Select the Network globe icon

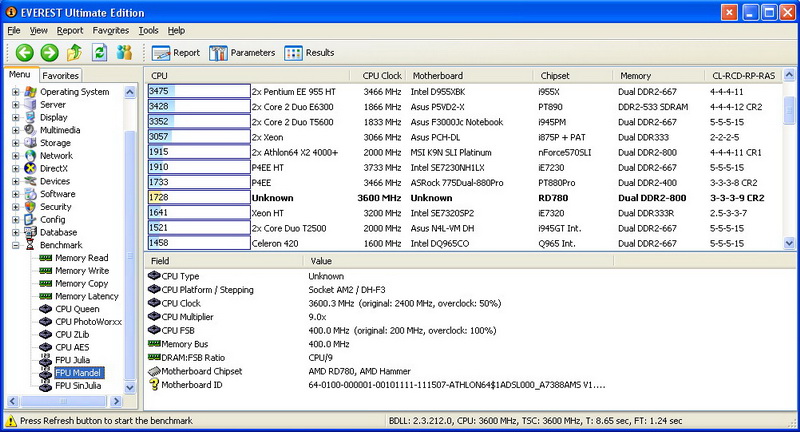point(31,156)
